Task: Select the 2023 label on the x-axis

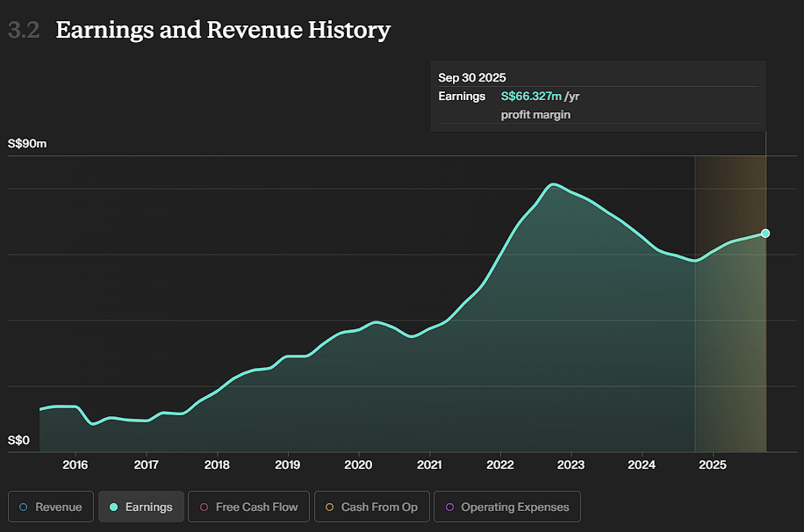Action: (571, 464)
